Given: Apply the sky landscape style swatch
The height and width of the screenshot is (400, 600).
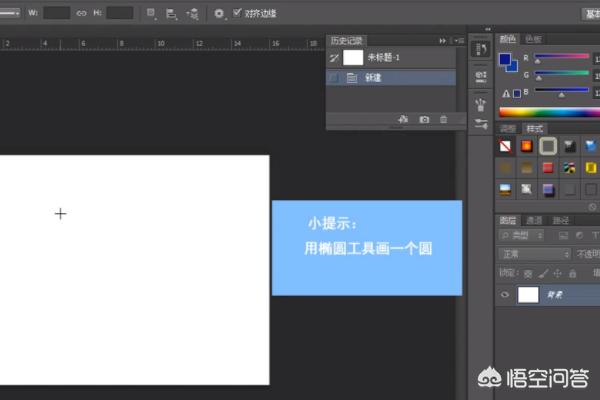Looking at the screenshot, I should point(505,189).
